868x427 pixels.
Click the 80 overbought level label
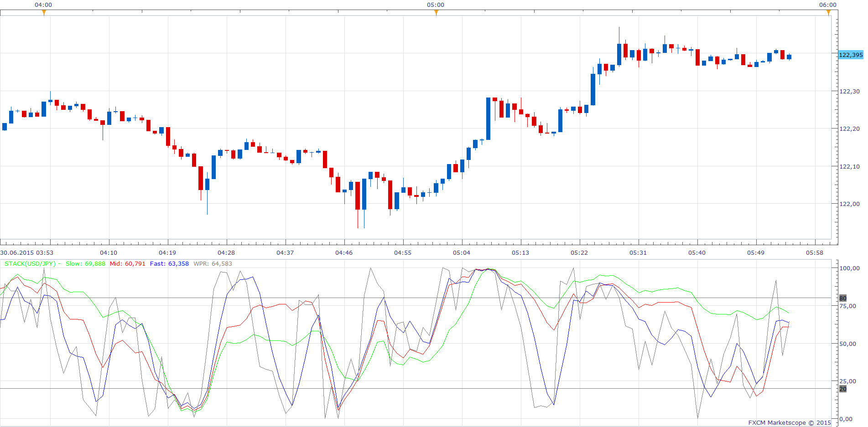pyautogui.click(x=843, y=298)
